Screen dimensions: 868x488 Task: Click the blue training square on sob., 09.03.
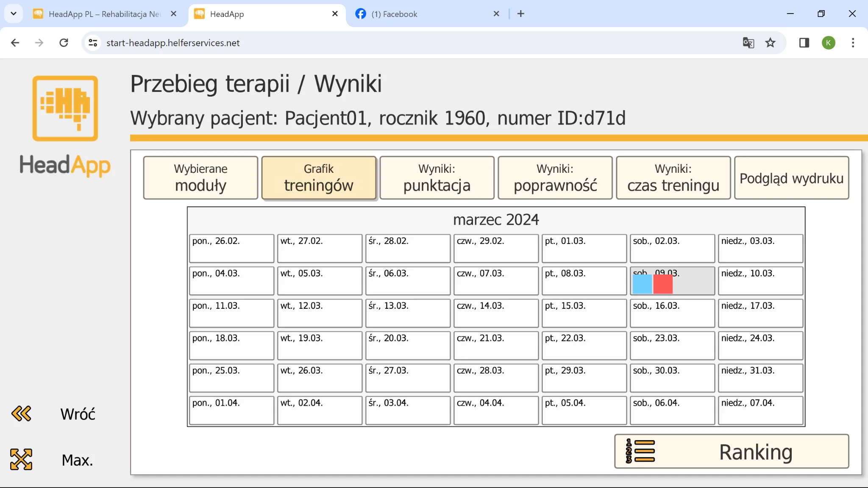(643, 284)
